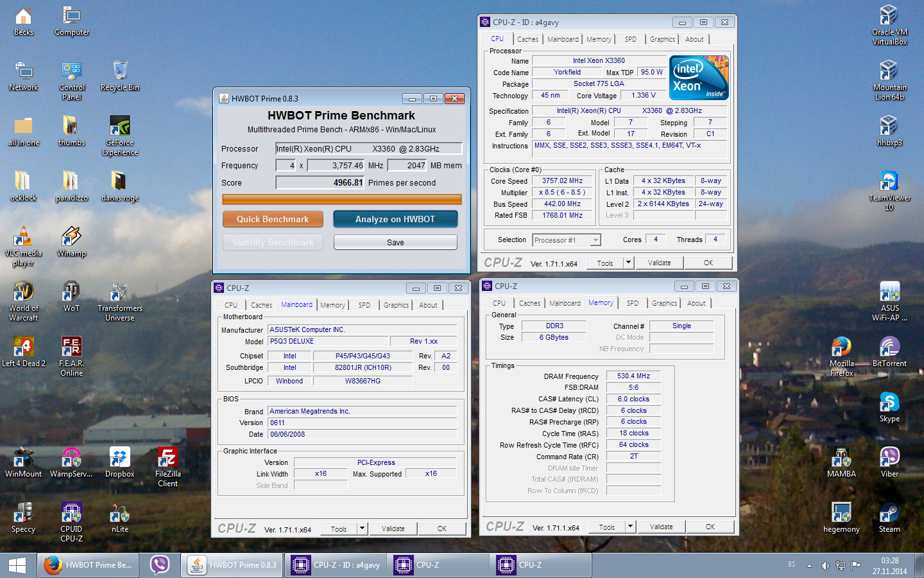Open the Network desktop icon
This screenshot has width=924, height=578.
tap(24, 76)
